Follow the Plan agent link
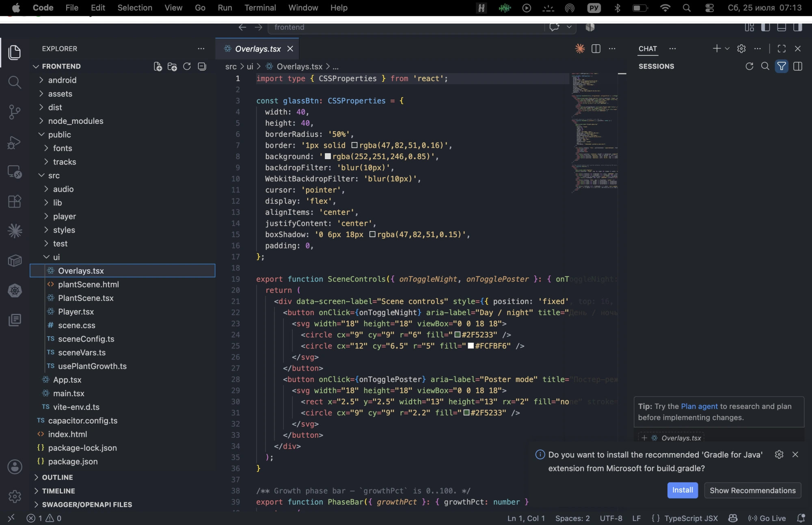This screenshot has width=812, height=525. pyautogui.click(x=699, y=406)
